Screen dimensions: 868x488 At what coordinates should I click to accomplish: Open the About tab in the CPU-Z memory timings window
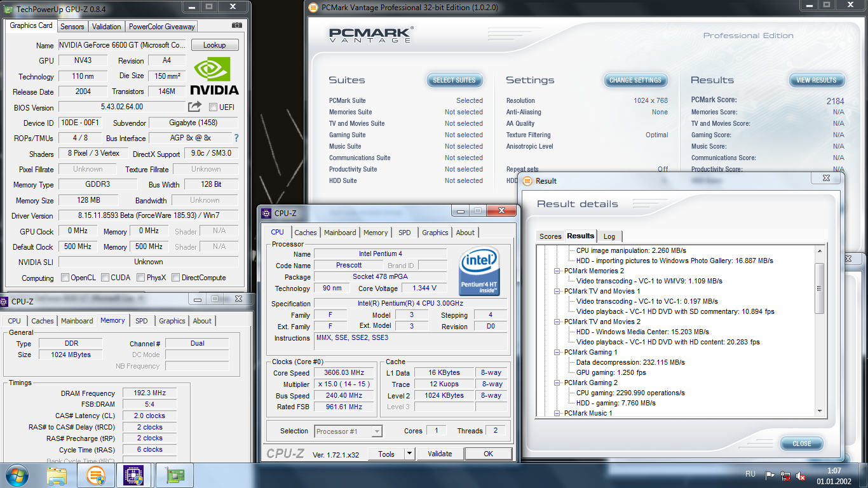pyautogui.click(x=202, y=321)
